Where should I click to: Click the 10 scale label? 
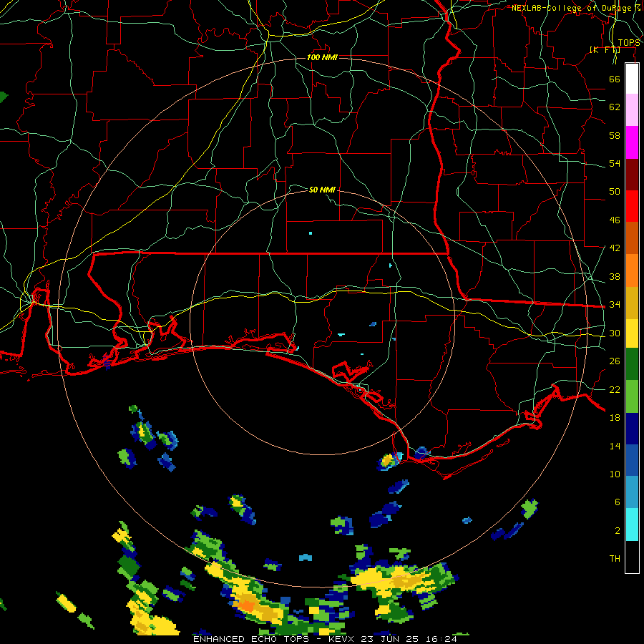[x=615, y=474]
